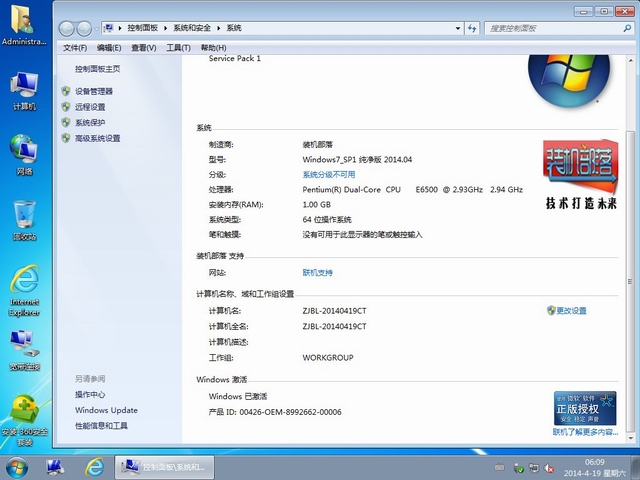
Task: Open the 文件(F) menu
Action: tap(75, 48)
